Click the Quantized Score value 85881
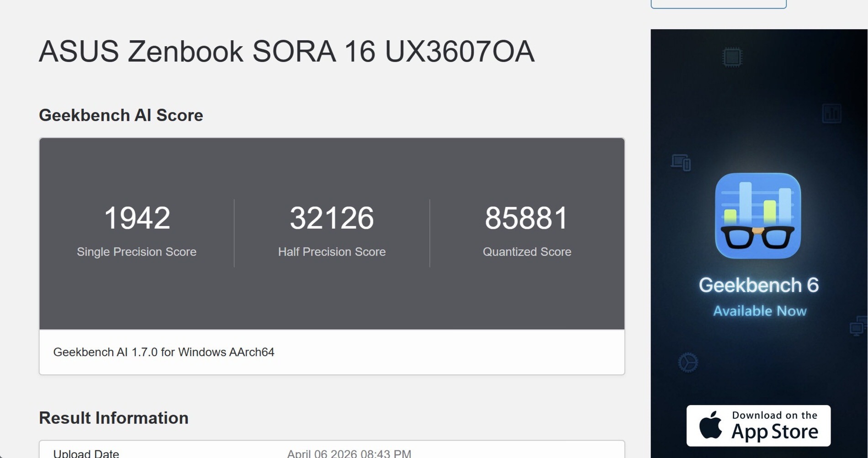The height and width of the screenshot is (458, 868). [x=526, y=218]
